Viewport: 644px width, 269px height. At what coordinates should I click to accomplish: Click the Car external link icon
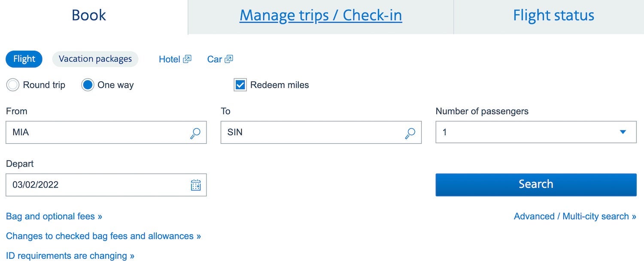click(229, 59)
